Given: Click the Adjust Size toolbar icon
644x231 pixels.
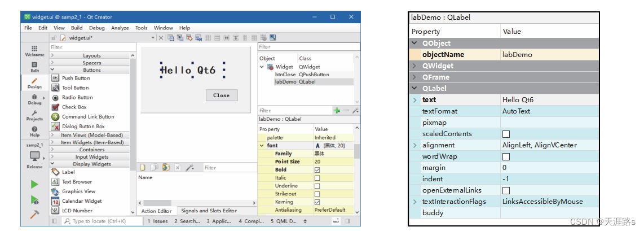Looking at the screenshot, I should pos(273,38).
